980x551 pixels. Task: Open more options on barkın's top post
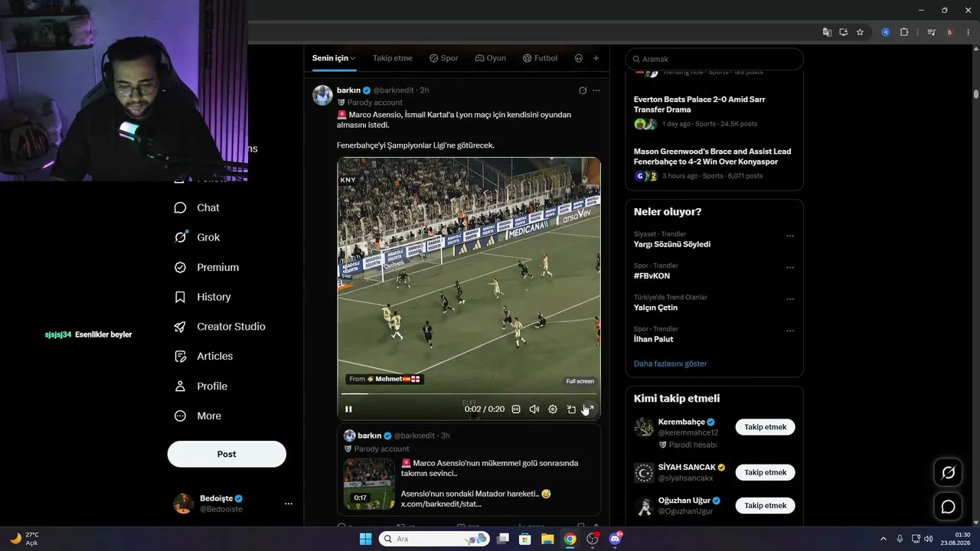[x=596, y=90]
